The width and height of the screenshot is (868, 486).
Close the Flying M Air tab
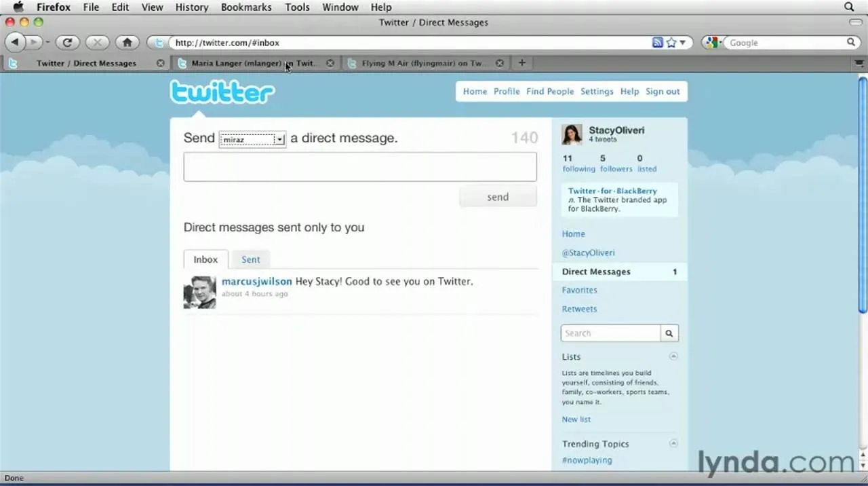point(500,63)
